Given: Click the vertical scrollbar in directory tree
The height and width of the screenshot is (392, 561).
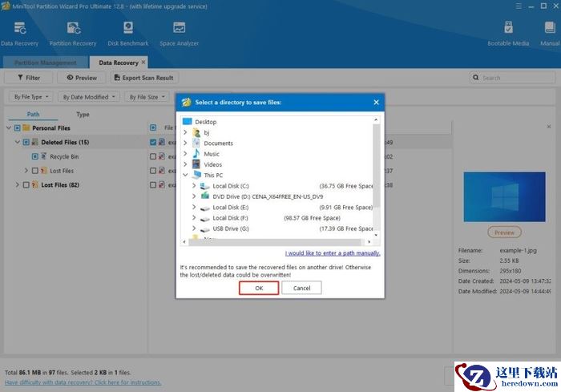Looking at the screenshot, I should coord(376,164).
